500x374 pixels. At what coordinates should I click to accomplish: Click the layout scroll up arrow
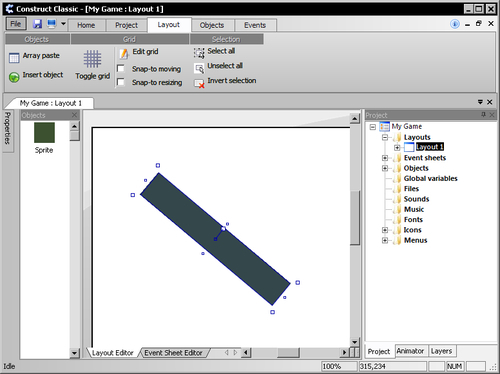355,118
